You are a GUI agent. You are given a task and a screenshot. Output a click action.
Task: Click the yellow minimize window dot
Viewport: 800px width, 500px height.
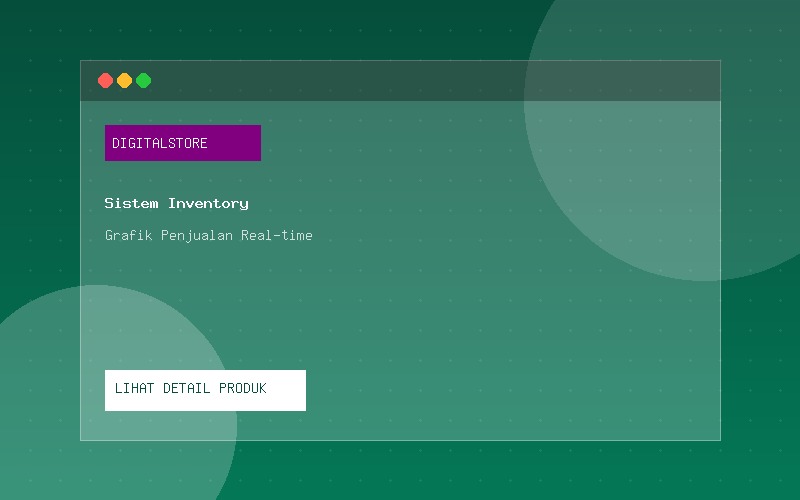124,81
